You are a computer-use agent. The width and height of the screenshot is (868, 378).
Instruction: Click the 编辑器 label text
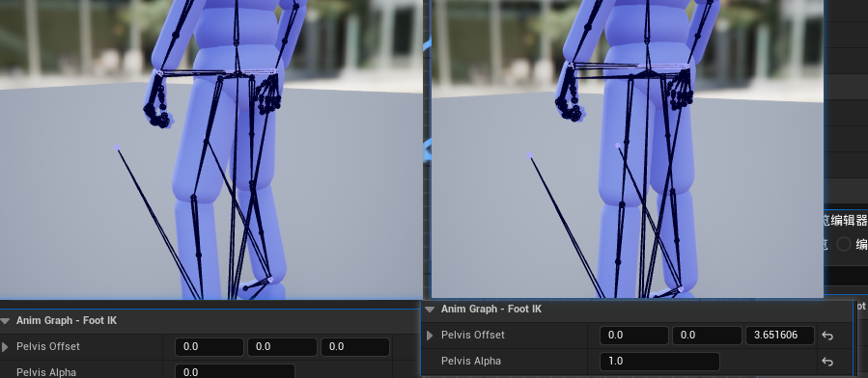pos(847,221)
